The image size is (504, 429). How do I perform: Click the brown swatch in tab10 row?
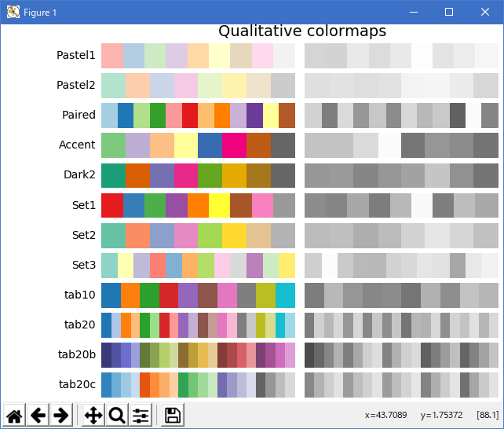[x=207, y=295]
